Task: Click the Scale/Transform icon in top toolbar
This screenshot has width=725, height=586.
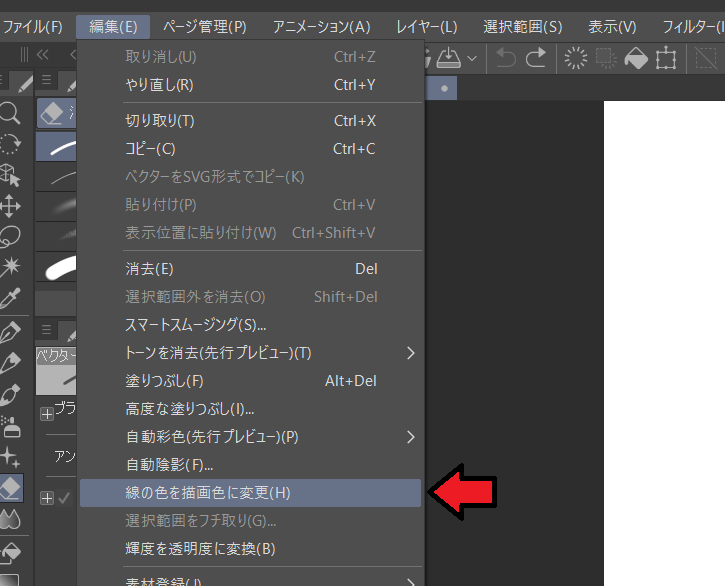Action: pyautogui.click(x=666, y=59)
